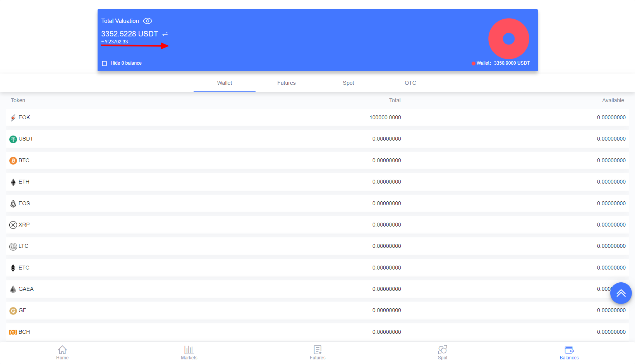Click the ETH Ethereum icon
This screenshot has height=364, width=635.
click(13, 182)
